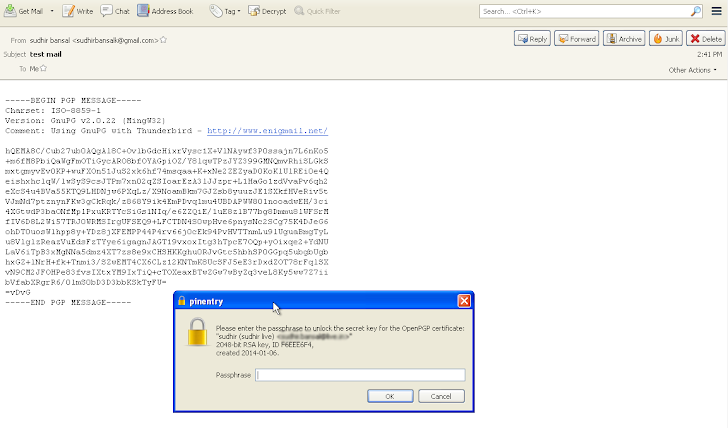Reply to the test mail
728x428 pixels.
coord(532,39)
